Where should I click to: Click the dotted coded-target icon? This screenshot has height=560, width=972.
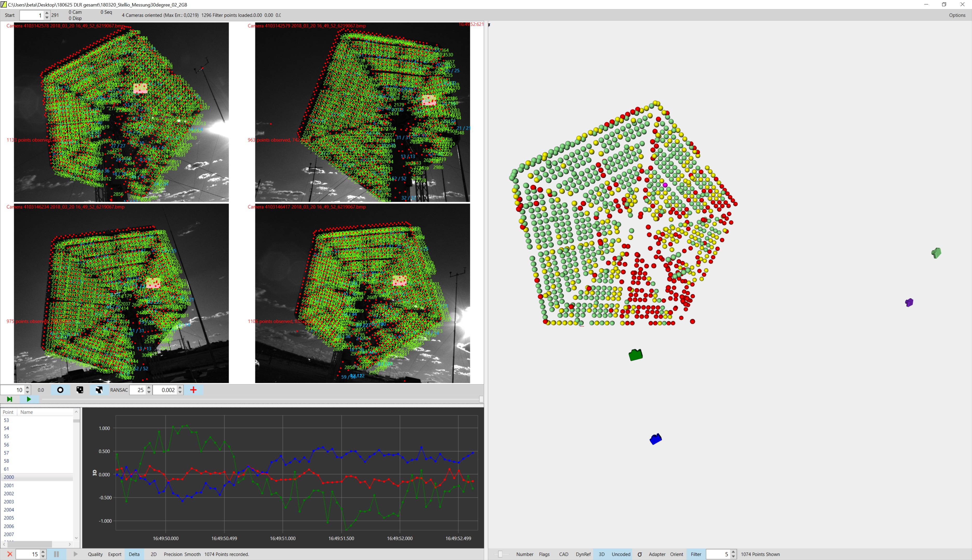80,390
